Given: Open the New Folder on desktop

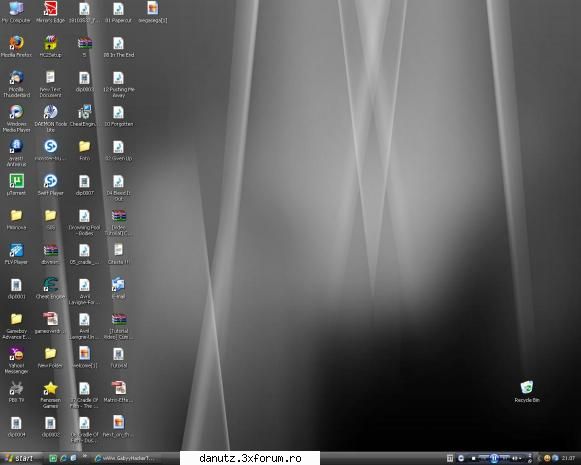Looking at the screenshot, I should 50,357.
